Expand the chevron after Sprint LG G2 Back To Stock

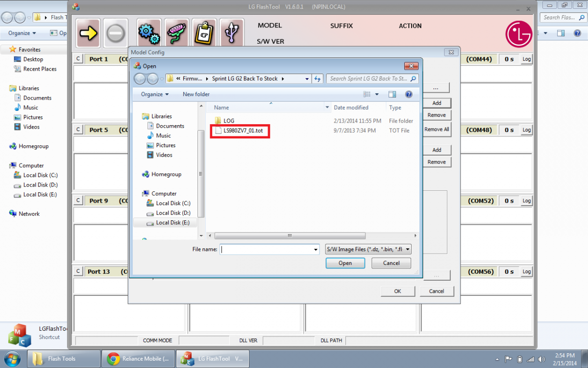click(283, 79)
